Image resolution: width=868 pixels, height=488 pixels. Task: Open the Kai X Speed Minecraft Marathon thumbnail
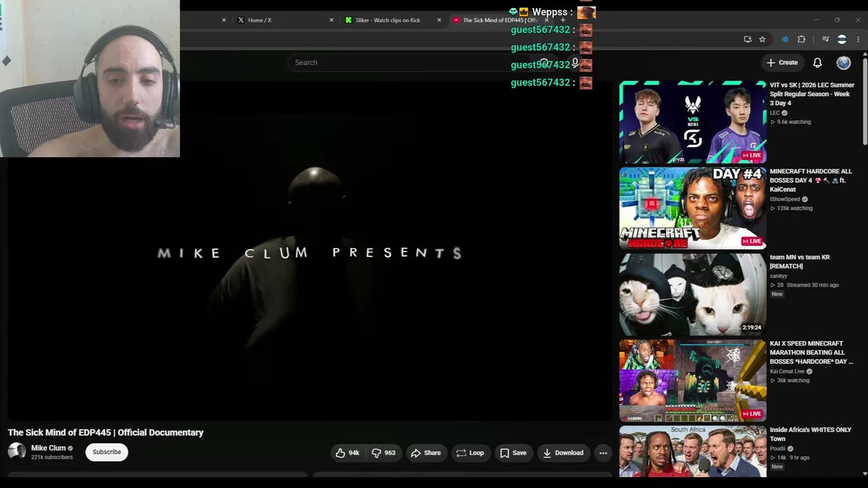click(692, 380)
